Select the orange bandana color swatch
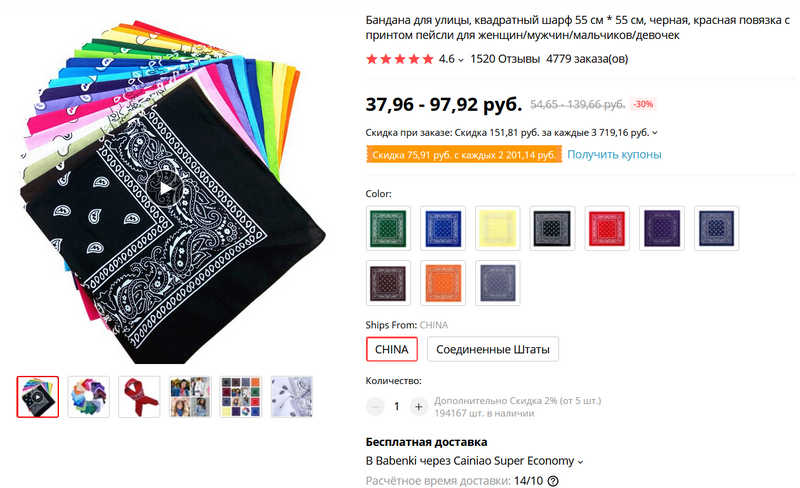 [443, 283]
